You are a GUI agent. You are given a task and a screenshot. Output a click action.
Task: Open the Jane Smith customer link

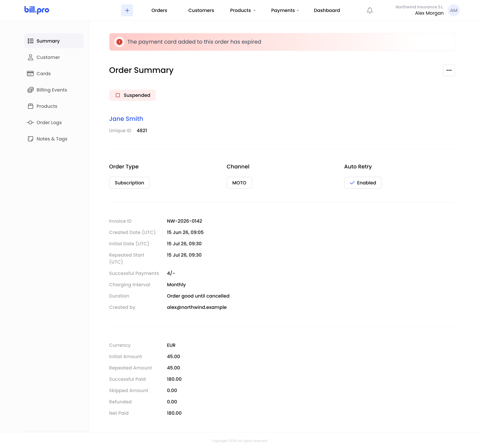[126, 119]
